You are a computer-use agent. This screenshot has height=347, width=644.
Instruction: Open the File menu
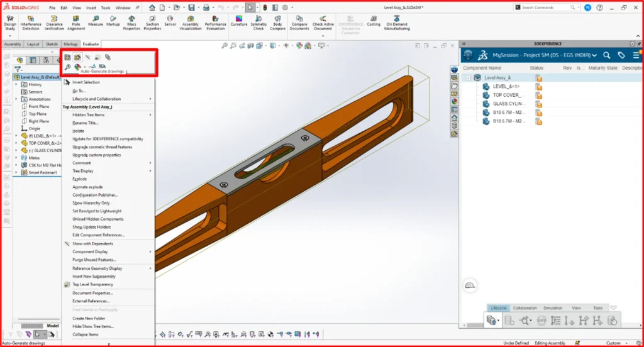pyautogui.click(x=52, y=8)
